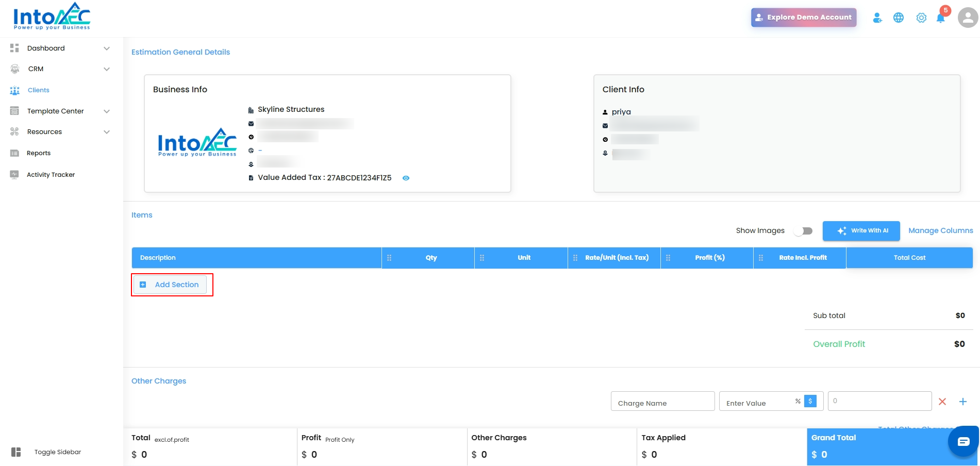The image size is (980, 466).
Task: Expand the CRM menu chevron
Action: [107, 69]
